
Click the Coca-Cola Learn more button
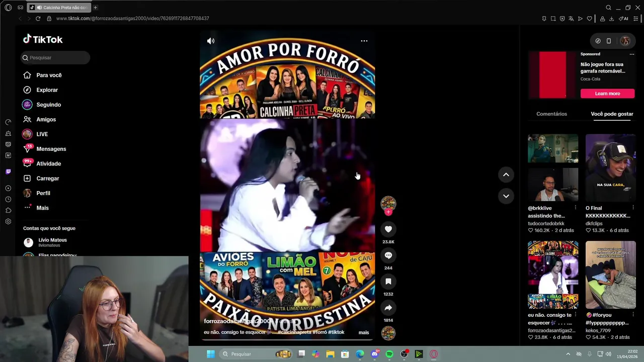[607, 94]
